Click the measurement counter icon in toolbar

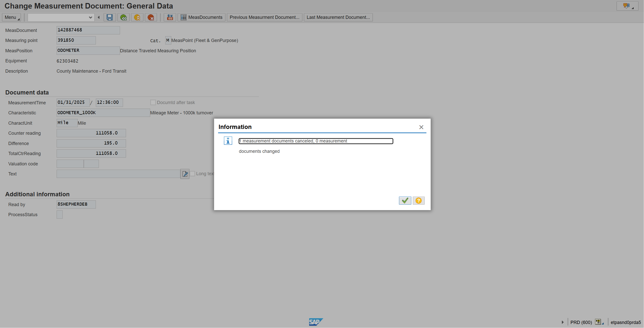[x=170, y=17]
